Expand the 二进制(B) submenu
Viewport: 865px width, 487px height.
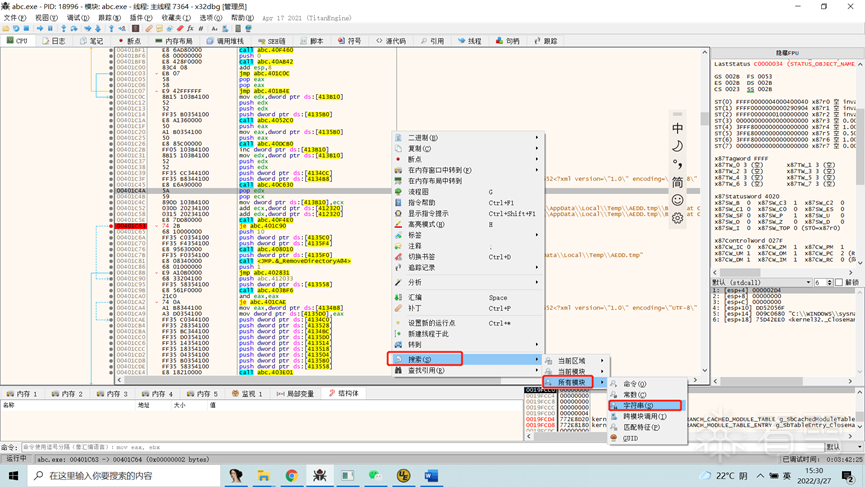[x=468, y=137]
